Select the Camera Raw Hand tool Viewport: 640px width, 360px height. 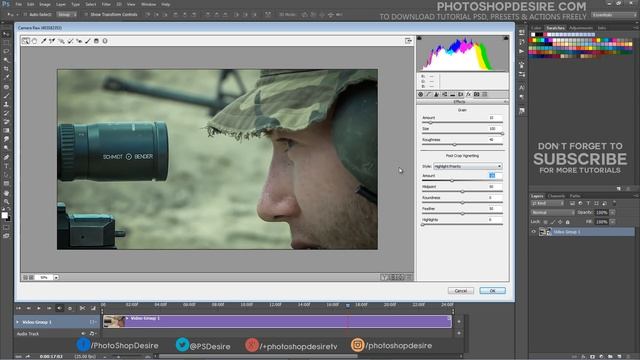click(35, 41)
